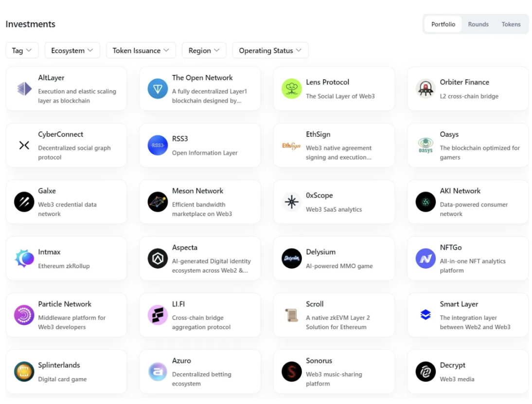
Task: Open the AltLayer project name link
Action: click(51, 77)
